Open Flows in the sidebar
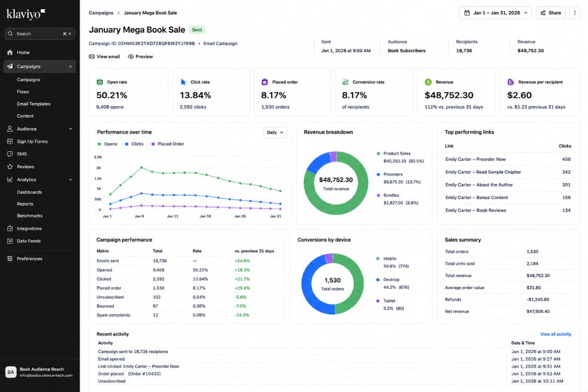This screenshot has height=392, width=588. [23, 92]
